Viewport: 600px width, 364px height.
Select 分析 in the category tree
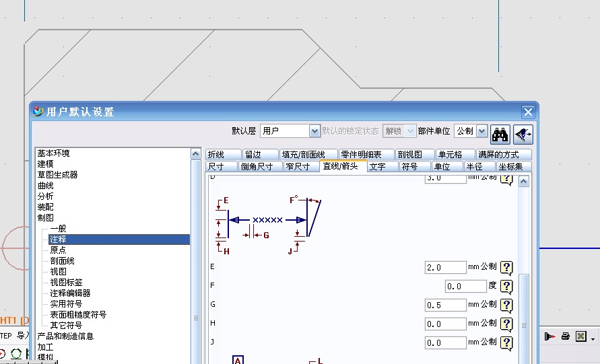[45, 196]
